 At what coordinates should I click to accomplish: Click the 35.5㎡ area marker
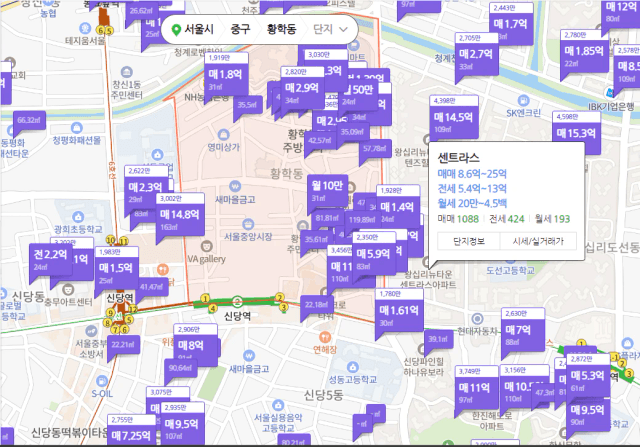click(x=247, y=105)
